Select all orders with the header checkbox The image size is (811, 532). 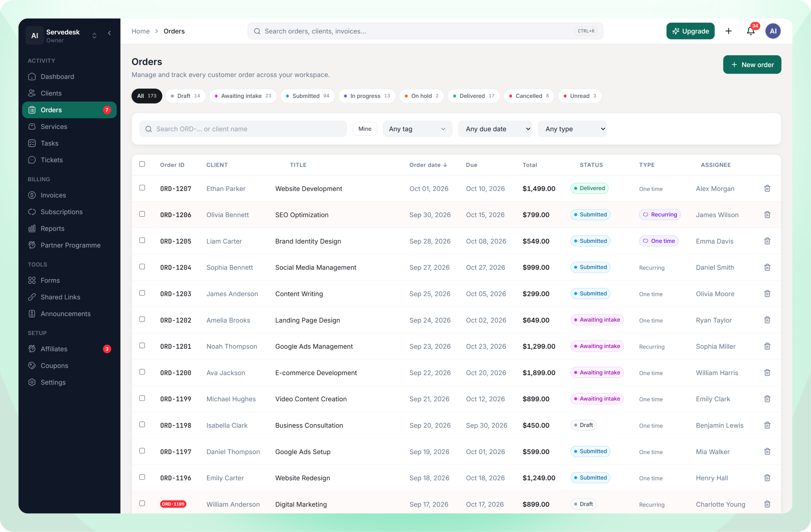tap(142, 164)
